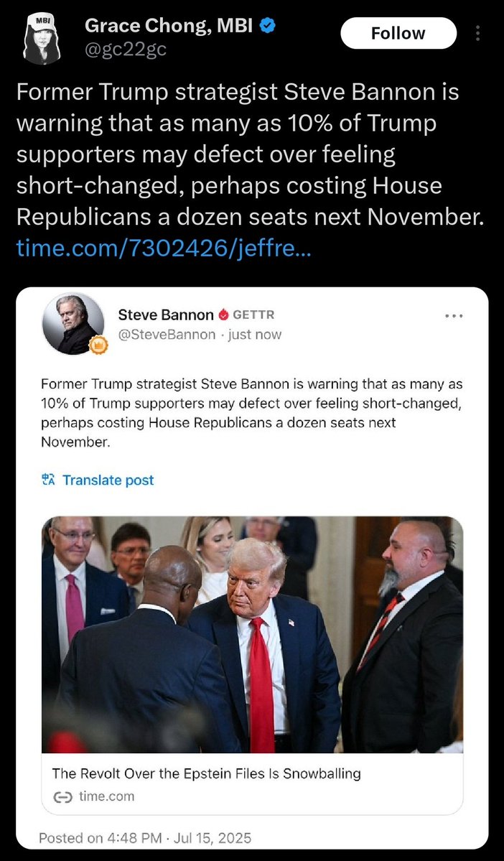Click the Posted on 4:48 PM timestamp
Screen dimensions: 504x861
(x=145, y=838)
